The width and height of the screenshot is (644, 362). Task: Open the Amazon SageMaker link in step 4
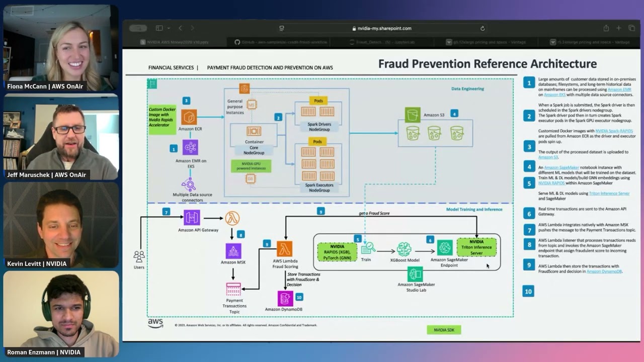(561, 167)
